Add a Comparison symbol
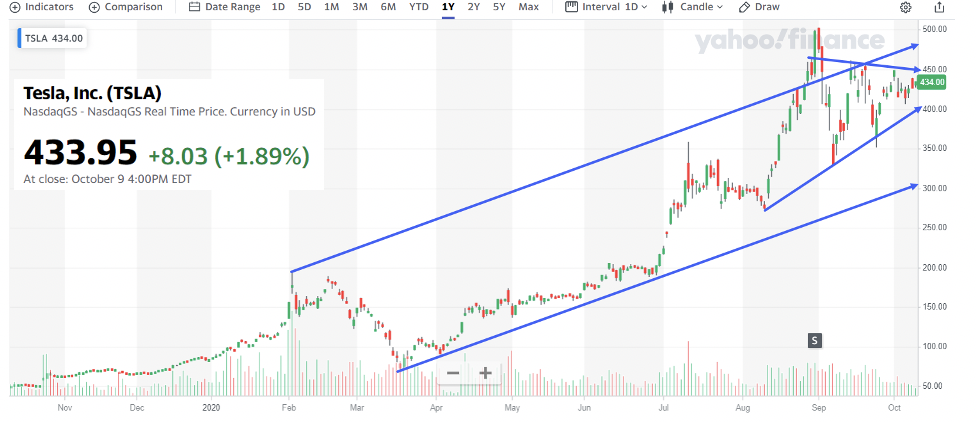Viewport: 976px width, 422px height. tap(126, 7)
